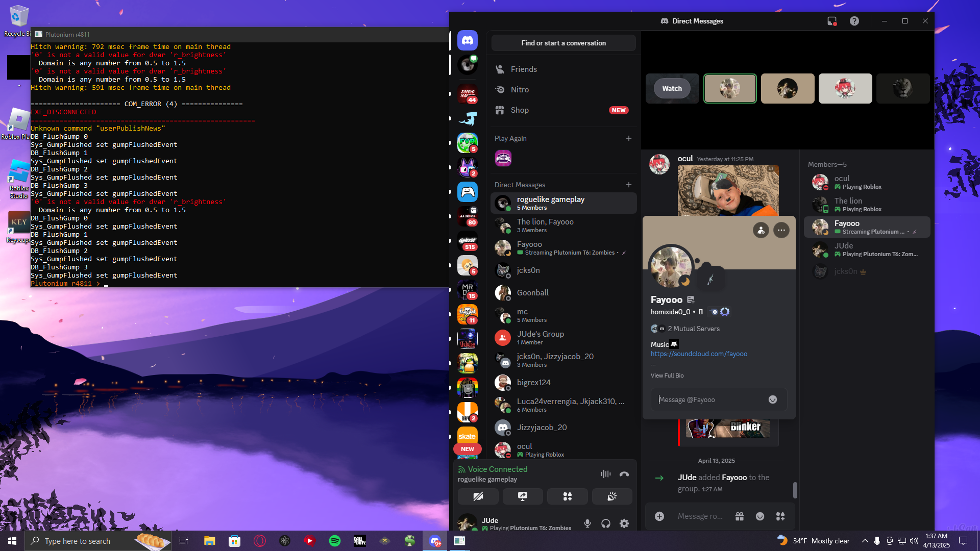Viewport: 980px width, 551px height.
Task: Open jcksOn direct message
Action: coord(563,270)
